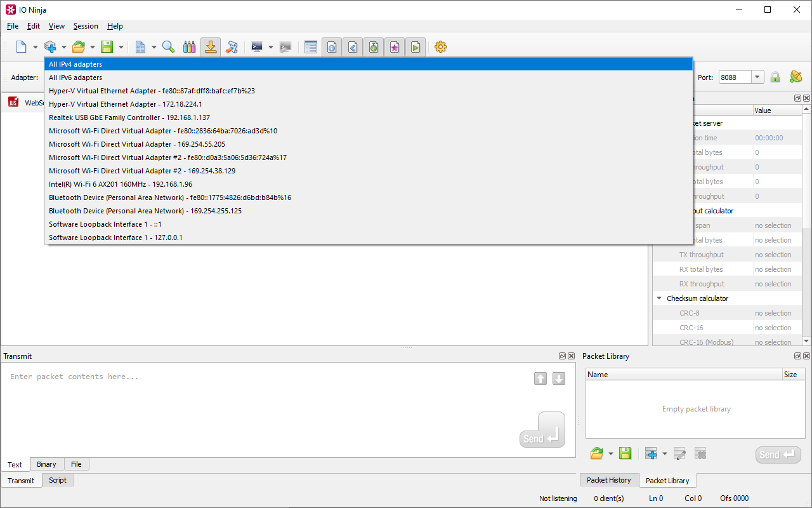Toggle the green stopwatch page button
This screenshot has height=508, width=812.
(x=374, y=47)
